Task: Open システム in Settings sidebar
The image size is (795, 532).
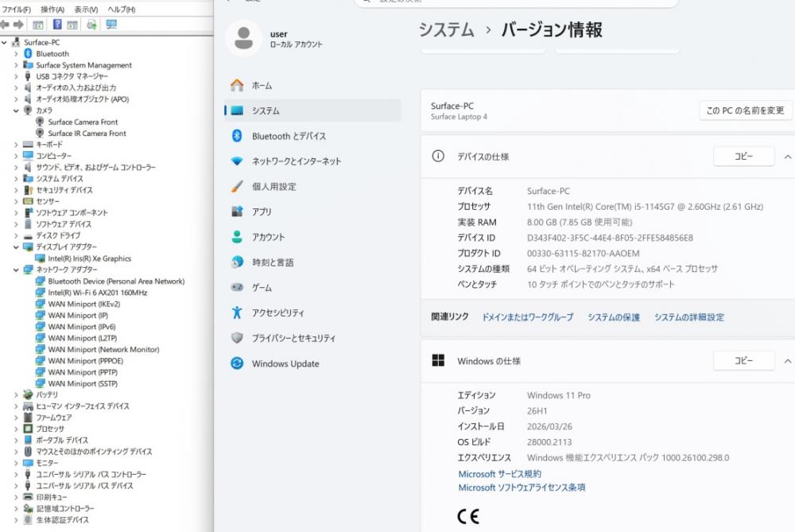Action: 312,110
